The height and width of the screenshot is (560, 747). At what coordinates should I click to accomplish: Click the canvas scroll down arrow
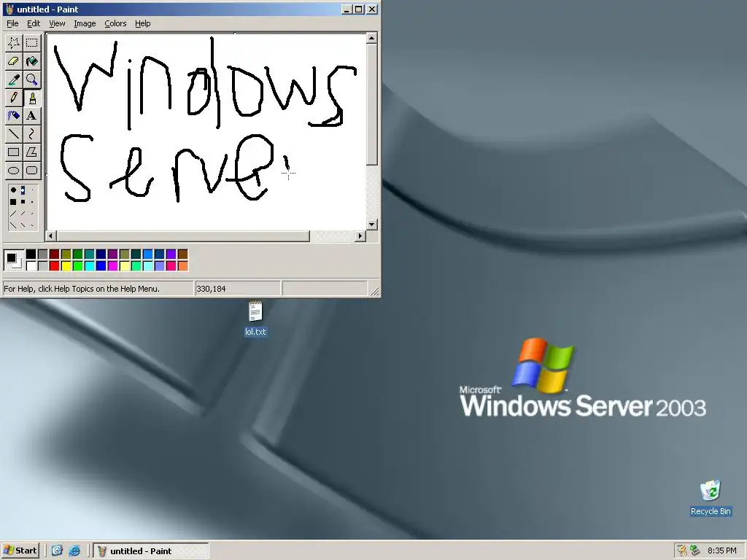point(372,224)
